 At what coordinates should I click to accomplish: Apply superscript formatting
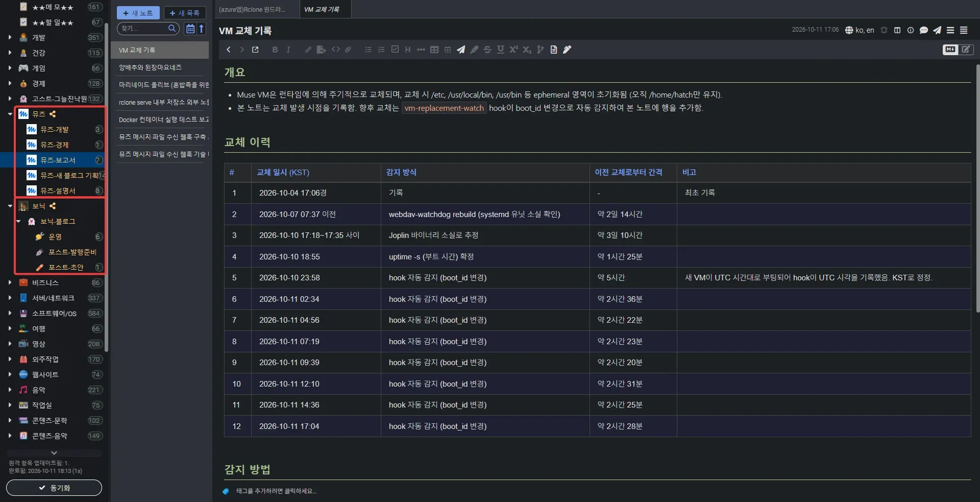point(513,50)
